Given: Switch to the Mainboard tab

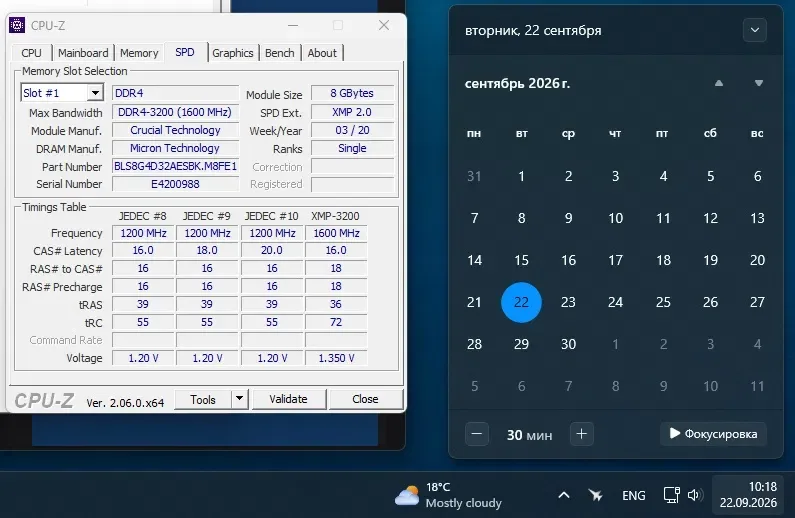Looking at the screenshot, I should tap(83, 53).
